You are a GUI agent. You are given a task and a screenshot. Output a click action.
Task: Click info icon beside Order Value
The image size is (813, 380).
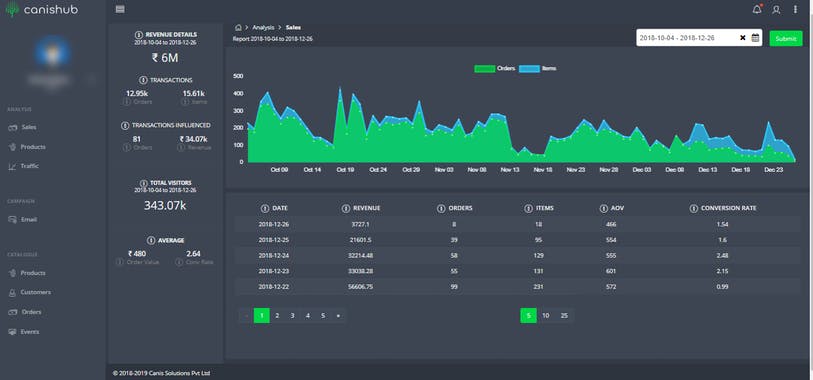click(x=120, y=262)
